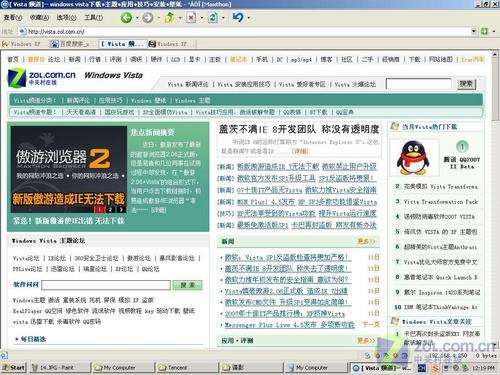Stop page loading with the red X icon
Screen dimensions: 500x375
[x=191, y=17]
